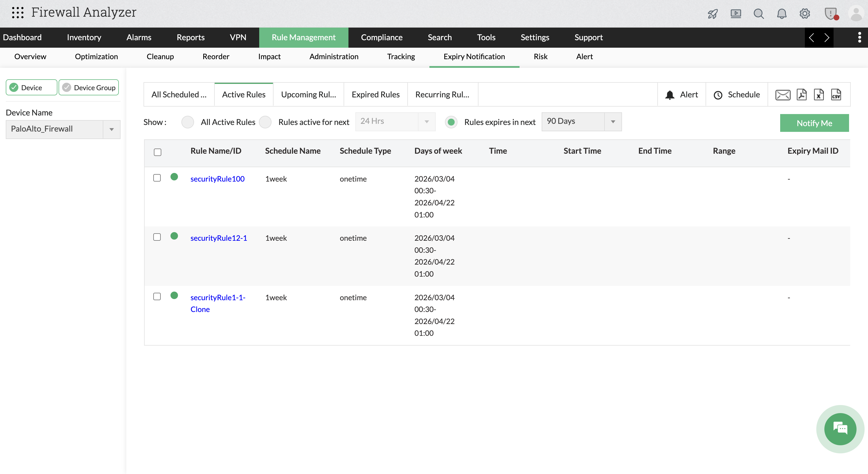Check the securityRule12-1 row checkbox
Viewport: 868px width, 474px height.
pyautogui.click(x=157, y=237)
